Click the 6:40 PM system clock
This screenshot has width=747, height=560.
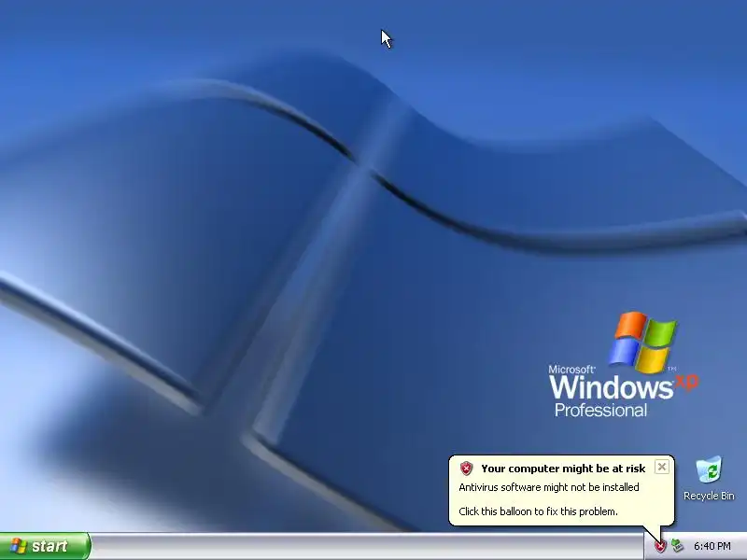(712, 546)
